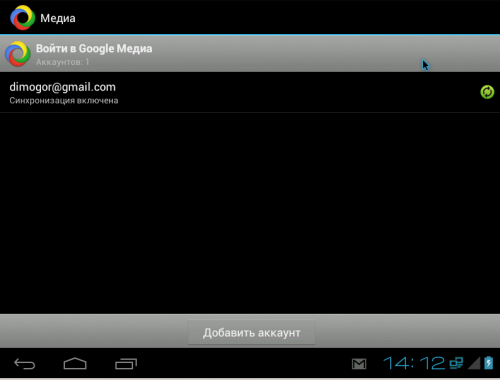Tap the mobile signal strength icon
This screenshot has width=500, height=380.
(x=474, y=363)
